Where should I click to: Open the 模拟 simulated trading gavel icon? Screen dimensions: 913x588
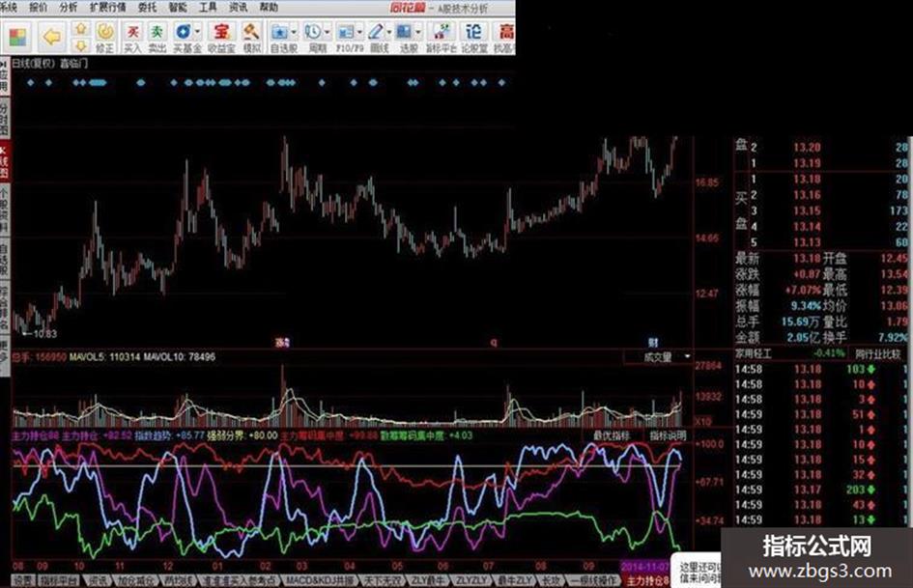[x=251, y=38]
